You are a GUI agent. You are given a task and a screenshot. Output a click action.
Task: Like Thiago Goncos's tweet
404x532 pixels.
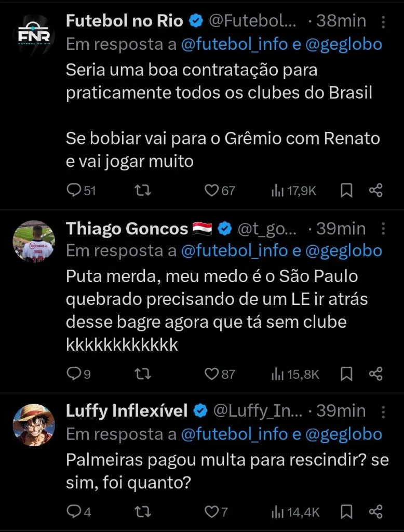[x=211, y=373]
